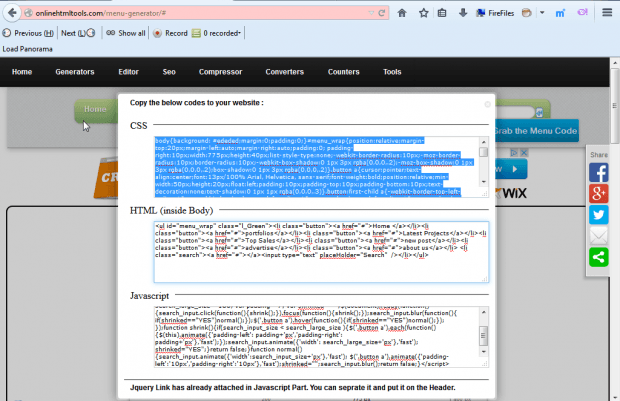Share on Facebook icon
620x401 pixels.
599,173
